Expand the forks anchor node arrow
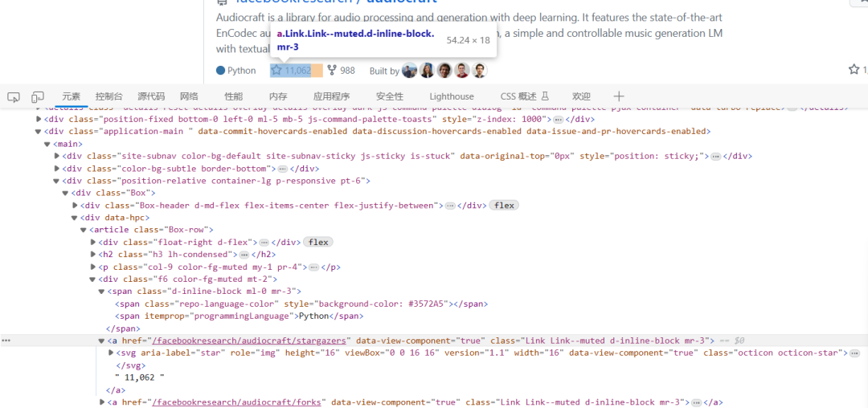The image size is (868, 408). point(102,402)
